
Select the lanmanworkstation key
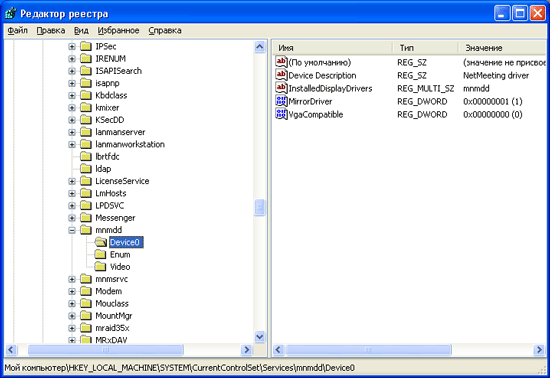[x=130, y=144]
